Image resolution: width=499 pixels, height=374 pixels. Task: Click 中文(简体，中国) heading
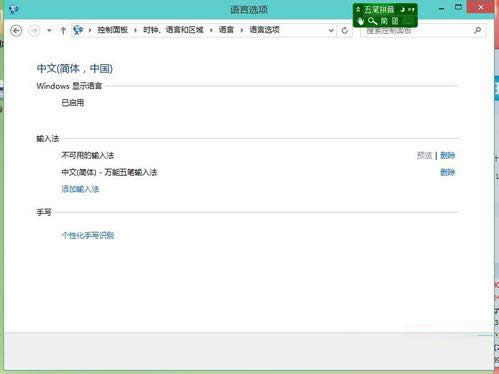pyautogui.click(x=75, y=69)
